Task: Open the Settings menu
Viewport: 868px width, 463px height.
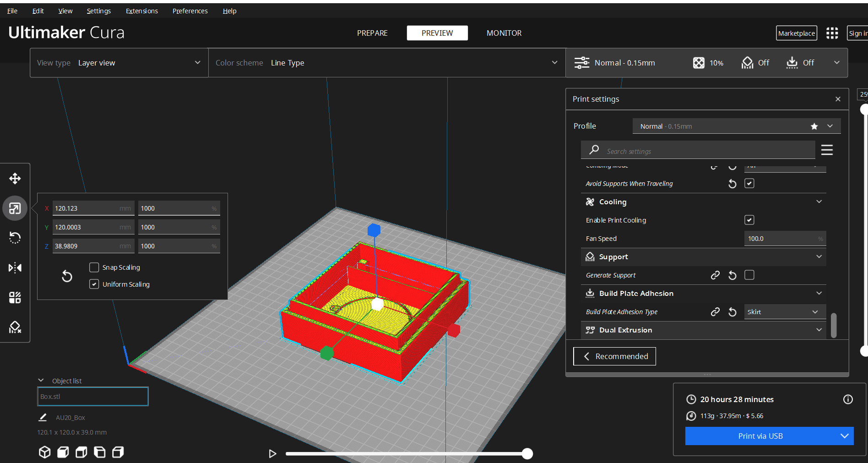Action: click(99, 11)
